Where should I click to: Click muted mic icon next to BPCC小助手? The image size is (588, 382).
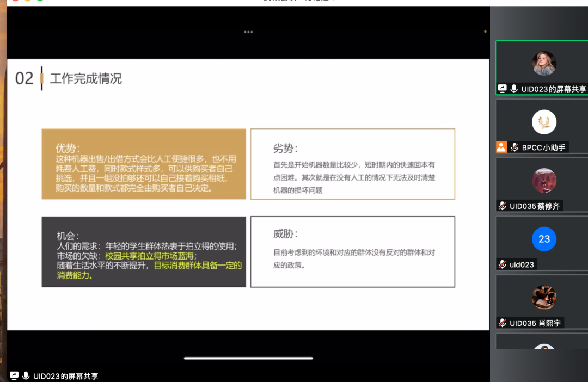coord(514,147)
